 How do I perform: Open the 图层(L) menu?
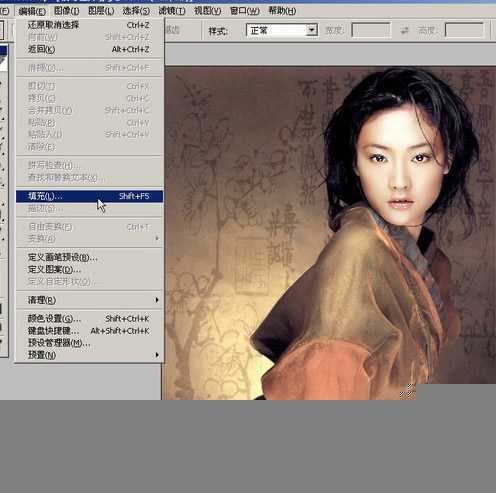[x=101, y=11]
